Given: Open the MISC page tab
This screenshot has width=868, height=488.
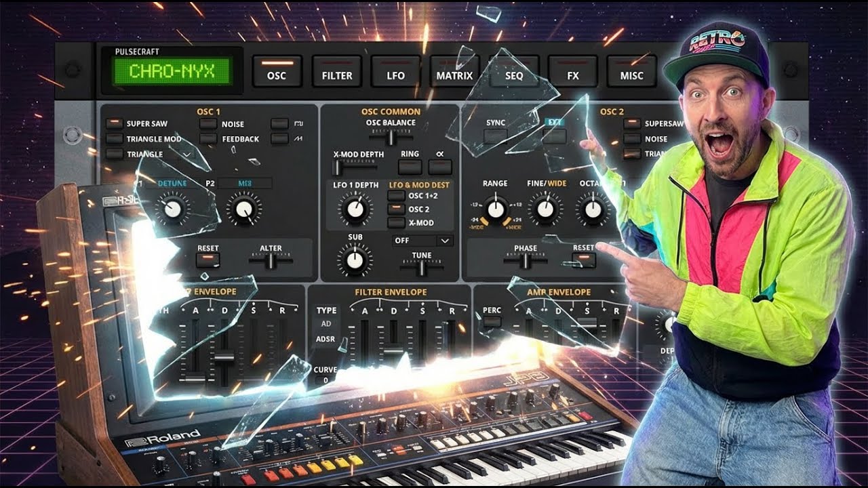Looking at the screenshot, I should coord(632,71).
